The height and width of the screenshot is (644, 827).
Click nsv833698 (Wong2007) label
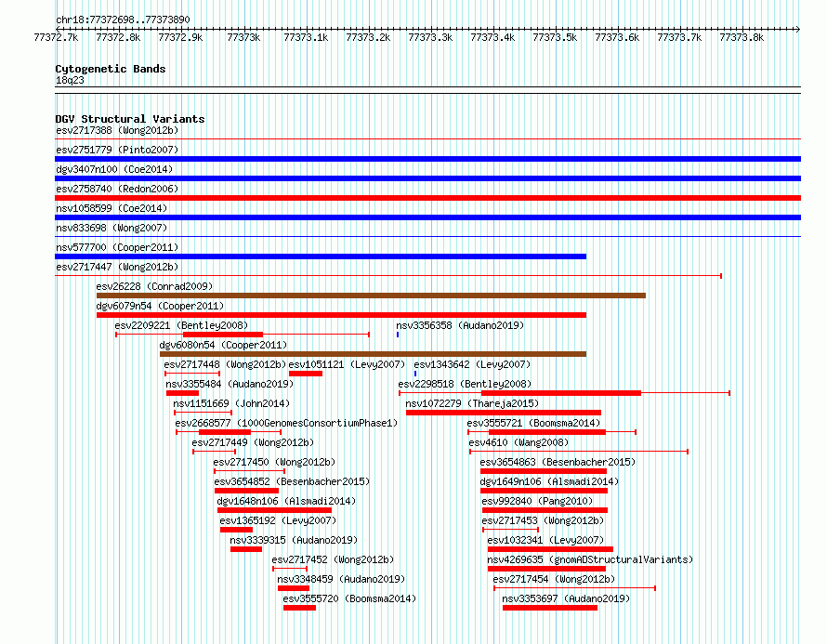112,228
